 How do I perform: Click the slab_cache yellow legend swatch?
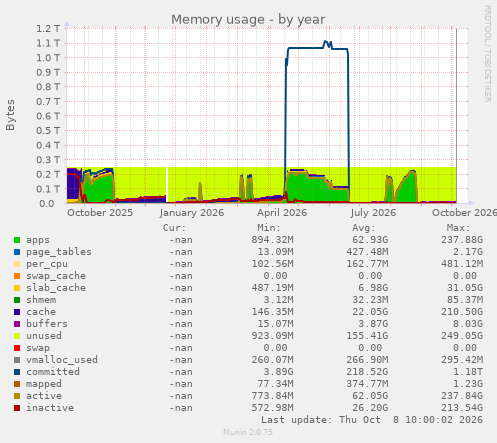click(x=17, y=288)
